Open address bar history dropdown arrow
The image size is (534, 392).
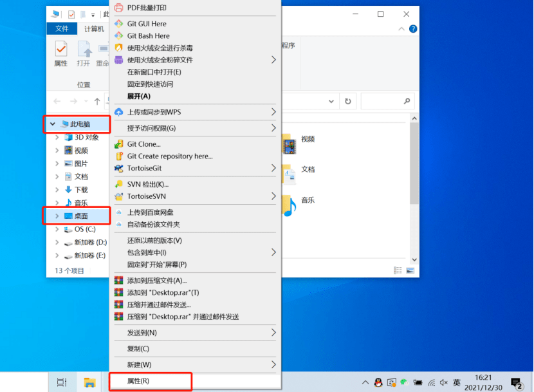pyautogui.click(x=331, y=101)
